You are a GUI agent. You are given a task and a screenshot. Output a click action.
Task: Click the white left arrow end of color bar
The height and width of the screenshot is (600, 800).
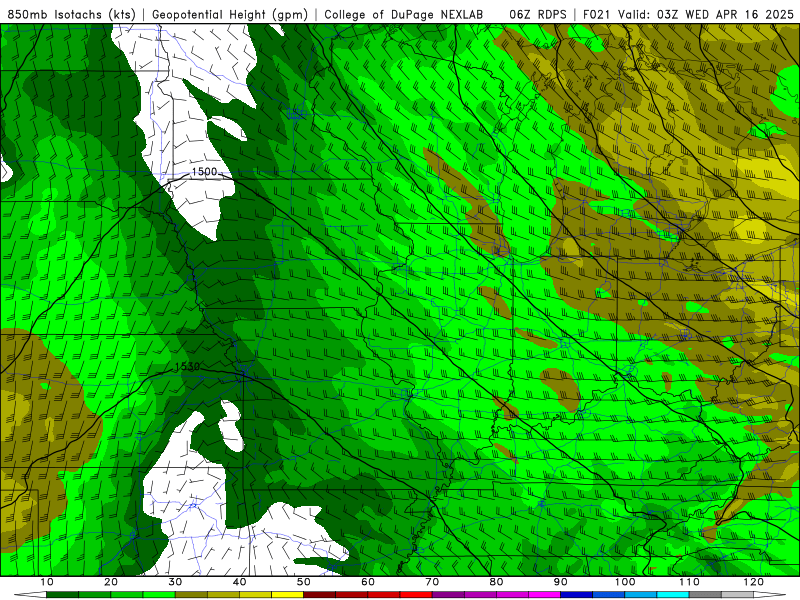[30, 595]
